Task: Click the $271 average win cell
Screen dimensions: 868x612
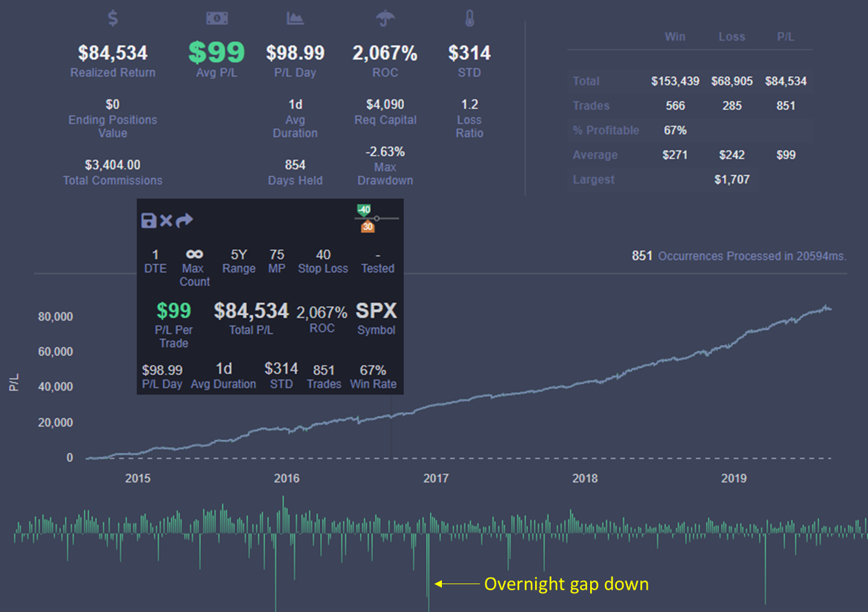Action: pos(675,155)
